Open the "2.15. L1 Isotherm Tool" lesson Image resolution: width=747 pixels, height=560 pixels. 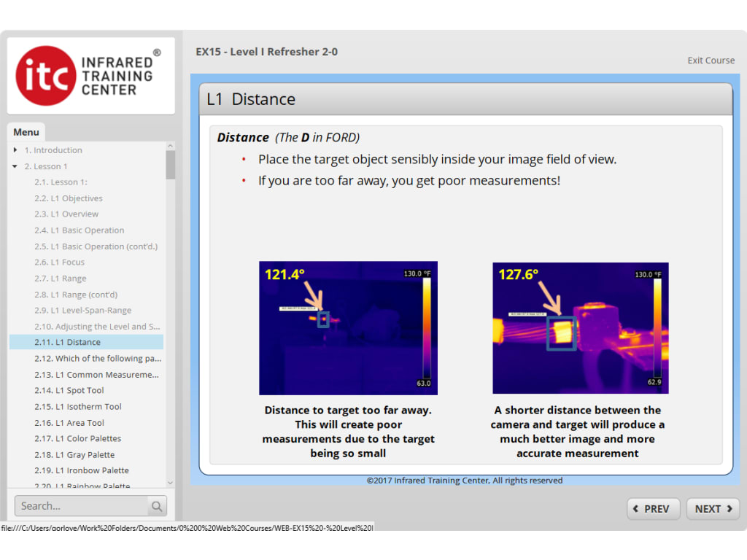77,406
